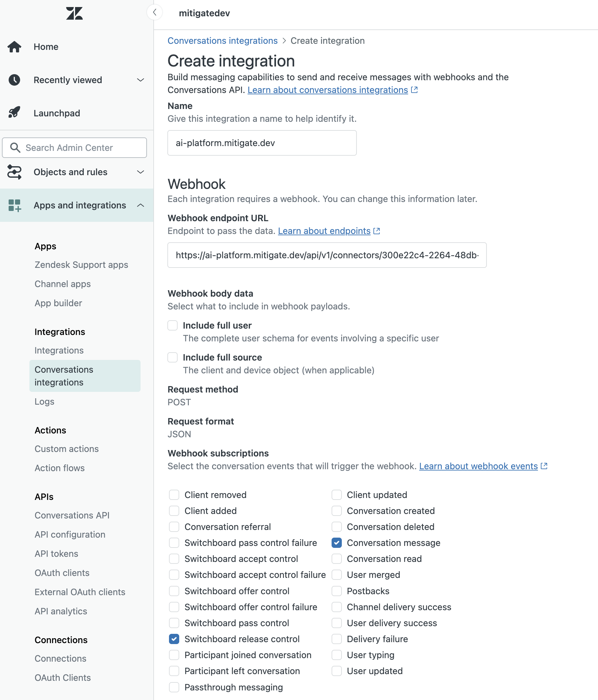Click the Apps and integrations grid icon
Image resolution: width=598 pixels, height=700 pixels.
pos(14,205)
